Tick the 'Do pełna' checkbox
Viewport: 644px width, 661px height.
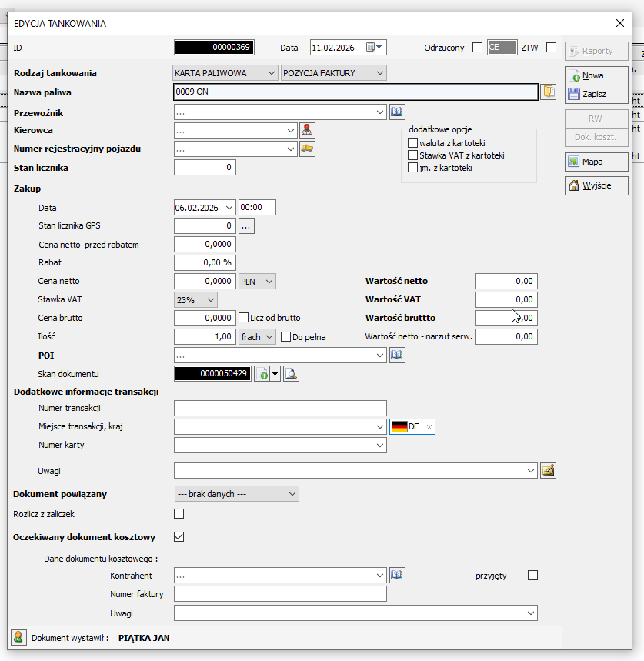pyautogui.click(x=286, y=337)
